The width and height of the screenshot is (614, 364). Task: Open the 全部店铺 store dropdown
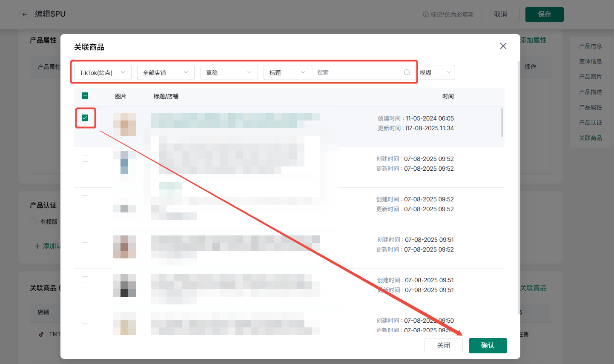click(166, 72)
